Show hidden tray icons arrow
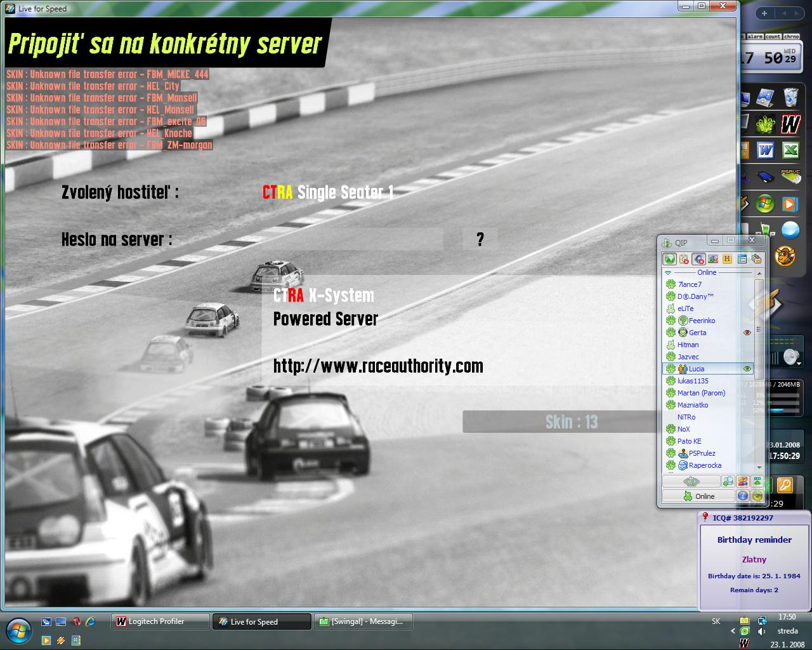 pyautogui.click(x=733, y=631)
